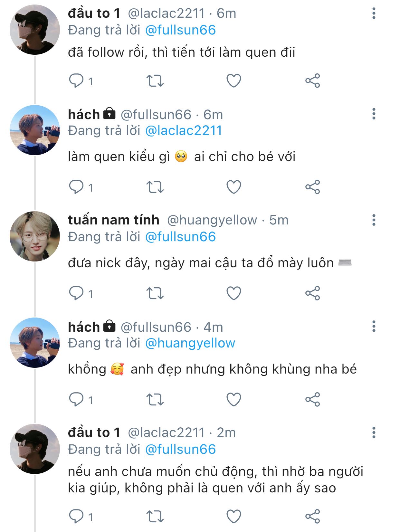Expand options menu on hách's 4m tweet
This screenshot has height=532, width=400.
[374, 327]
